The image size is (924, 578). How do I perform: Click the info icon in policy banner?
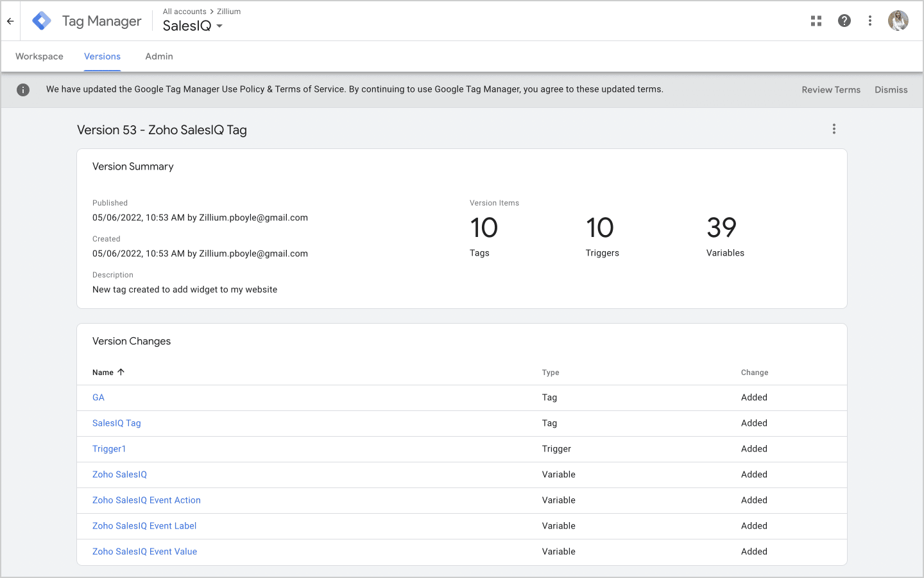point(23,90)
